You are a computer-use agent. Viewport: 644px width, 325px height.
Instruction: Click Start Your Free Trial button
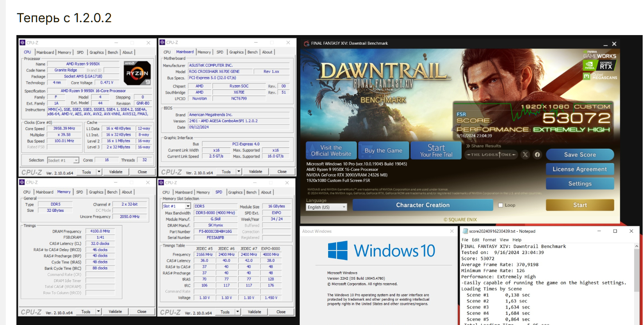coord(436,151)
